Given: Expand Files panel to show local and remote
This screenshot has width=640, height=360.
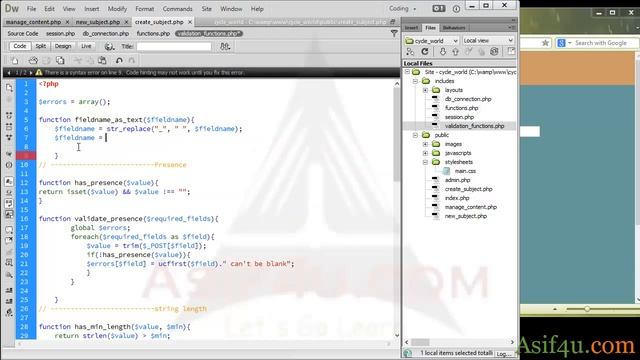Looking at the screenshot, I should (x=511, y=51).
